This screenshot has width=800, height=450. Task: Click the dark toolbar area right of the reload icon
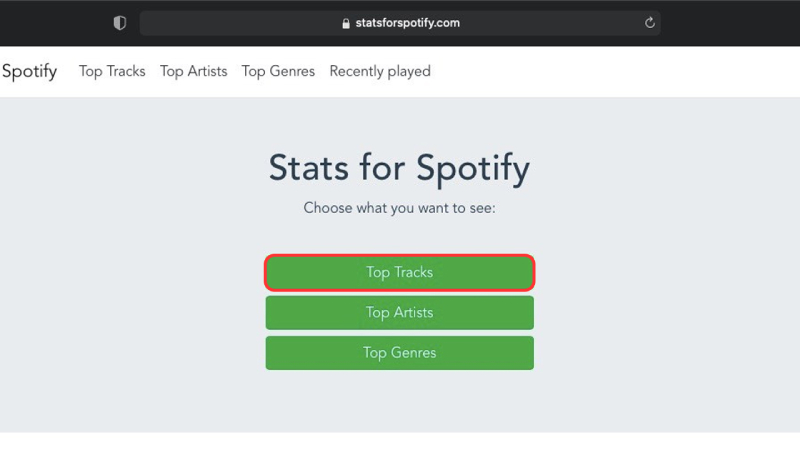point(730,23)
